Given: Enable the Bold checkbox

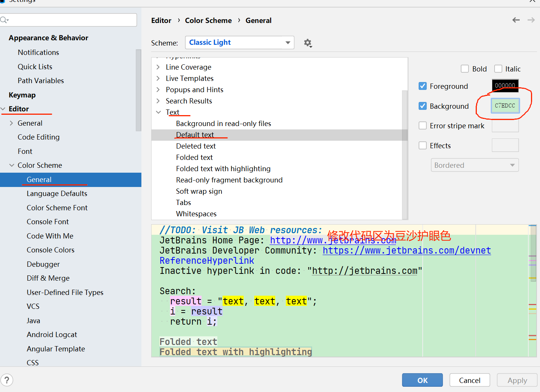Looking at the screenshot, I should click(465, 69).
